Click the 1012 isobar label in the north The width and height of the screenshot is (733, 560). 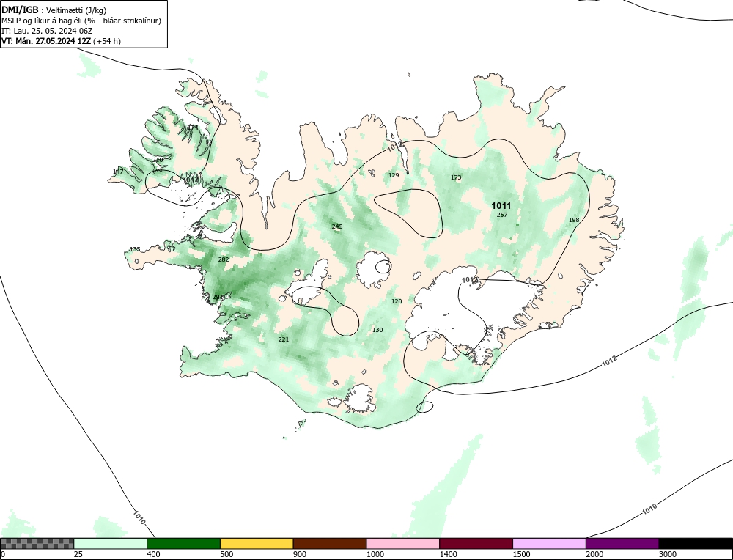tap(395, 147)
